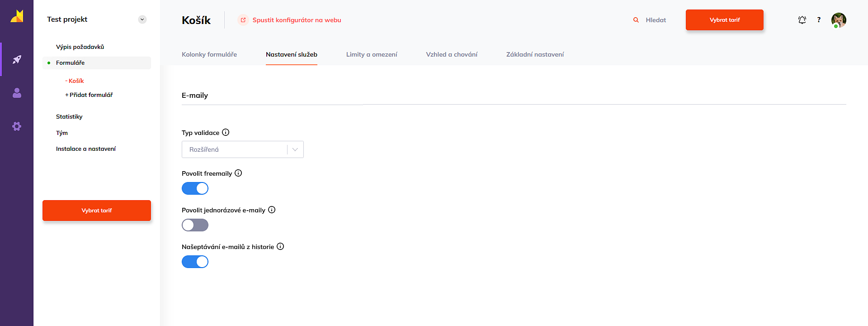Click the Hledat search field

pos(656,20)
